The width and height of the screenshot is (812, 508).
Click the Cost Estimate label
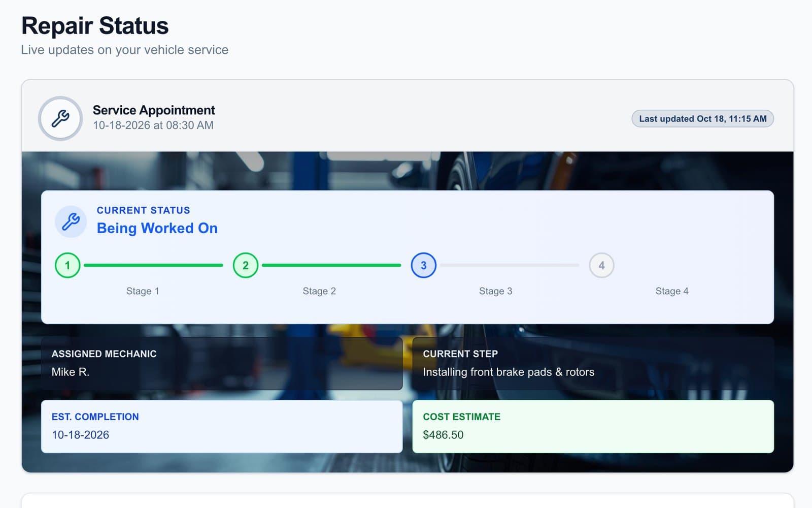pos(462,417)
